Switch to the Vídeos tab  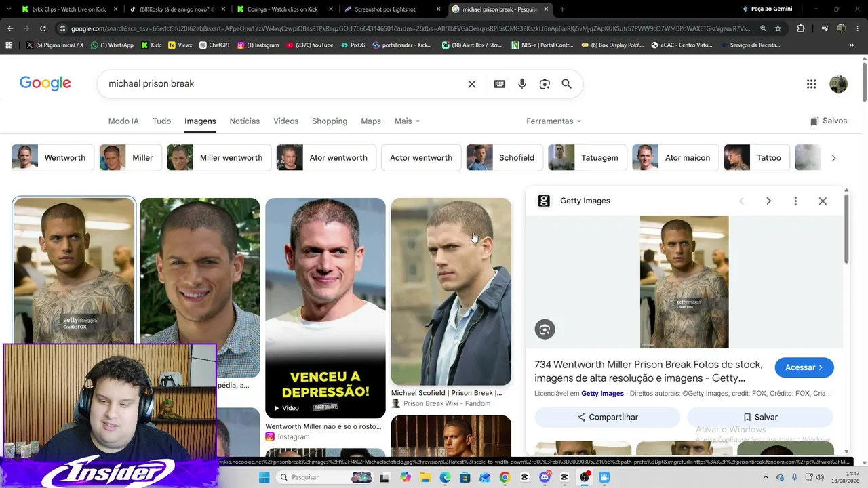pos(285,121)
